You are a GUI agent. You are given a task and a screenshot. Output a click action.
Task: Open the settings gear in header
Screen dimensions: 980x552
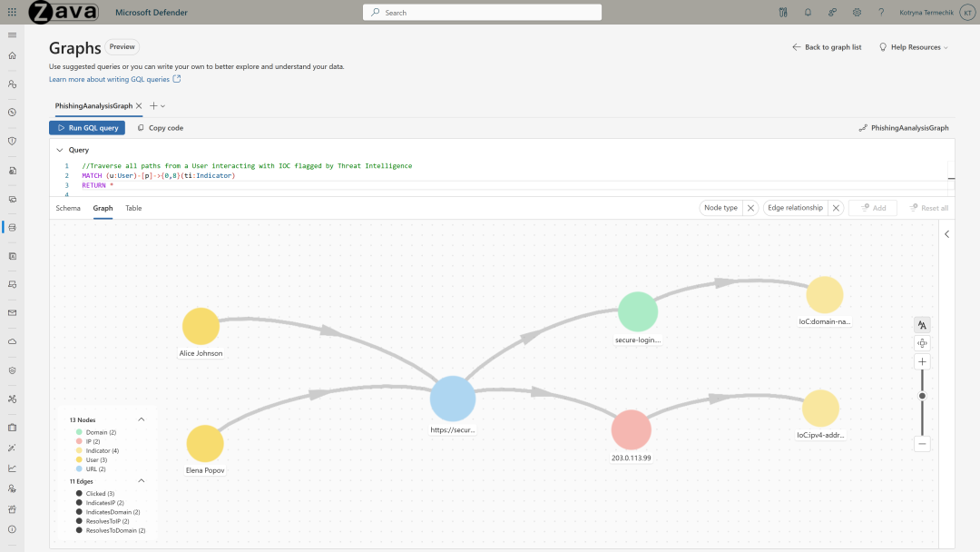[x=857, y=13]
